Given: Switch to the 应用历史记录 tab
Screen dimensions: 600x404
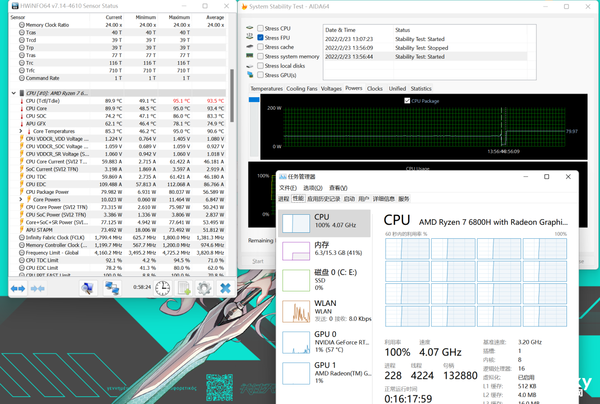Looking at the screenshot, I should pyautogui.click(x=323, y=199).
